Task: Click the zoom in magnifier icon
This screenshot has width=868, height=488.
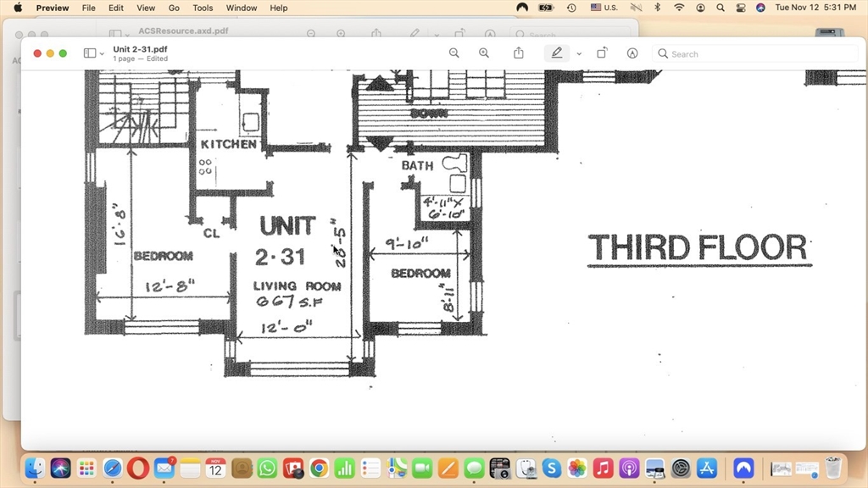Action: (x=484, y=53)
